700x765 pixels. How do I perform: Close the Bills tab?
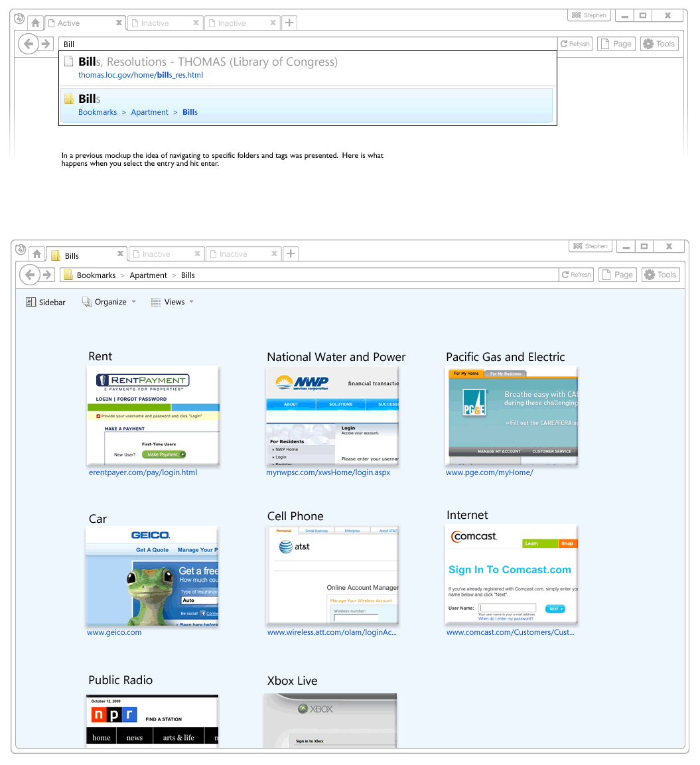pos(121,253)
